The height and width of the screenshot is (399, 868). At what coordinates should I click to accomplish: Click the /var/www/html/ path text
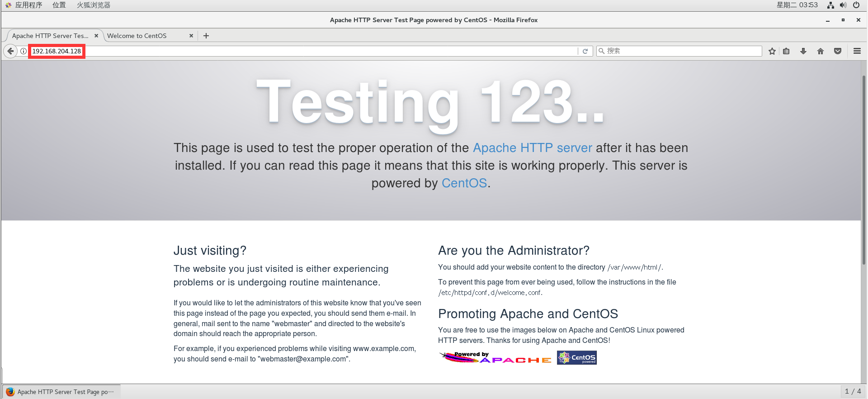coord(635,267)
